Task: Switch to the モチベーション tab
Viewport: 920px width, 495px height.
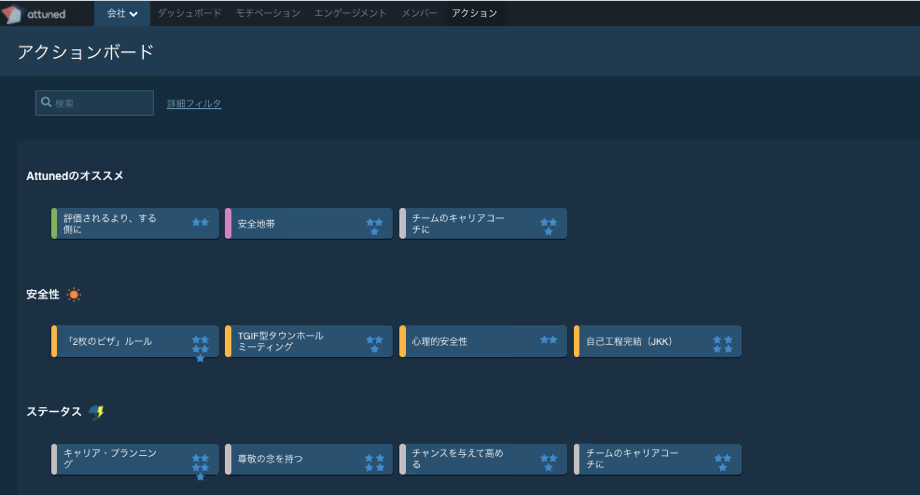Action: pos(268,13)
